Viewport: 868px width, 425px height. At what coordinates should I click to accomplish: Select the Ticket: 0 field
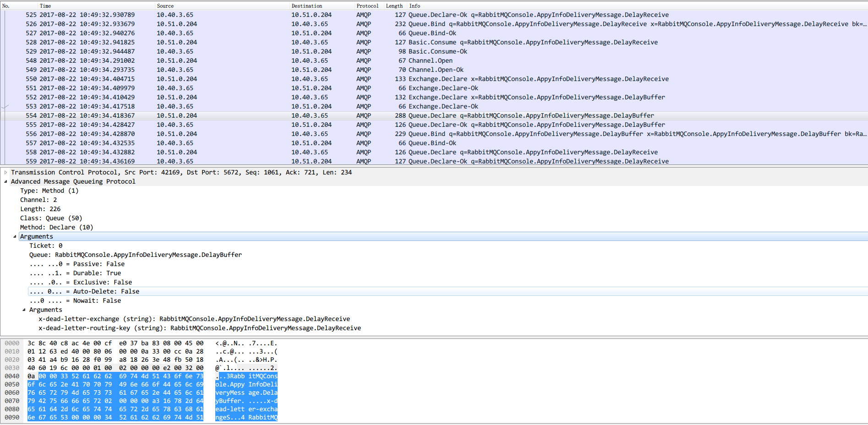tap(46, 246)
